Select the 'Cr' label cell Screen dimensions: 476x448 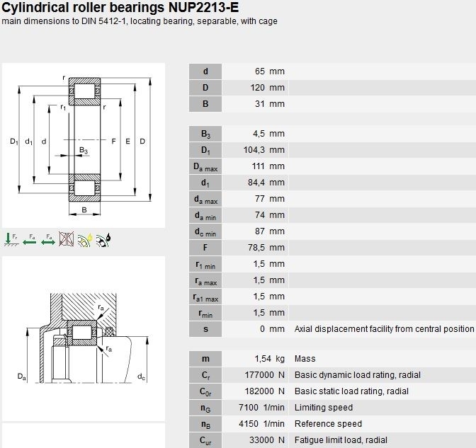pyautogui.click(x=205, y=375)
